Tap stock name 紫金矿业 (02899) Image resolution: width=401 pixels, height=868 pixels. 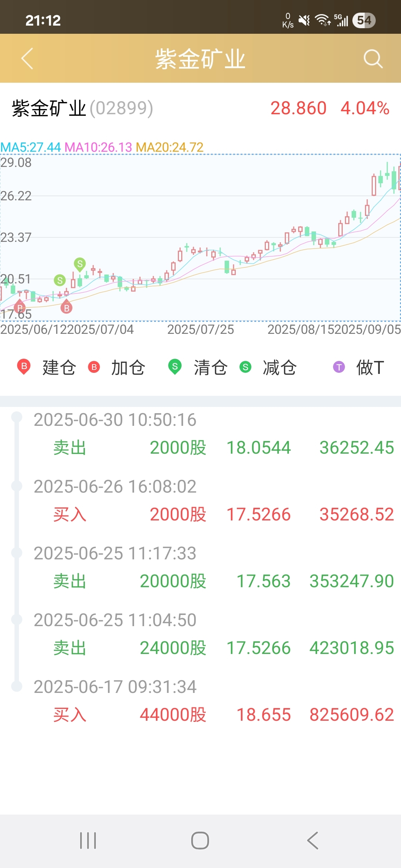82,108
